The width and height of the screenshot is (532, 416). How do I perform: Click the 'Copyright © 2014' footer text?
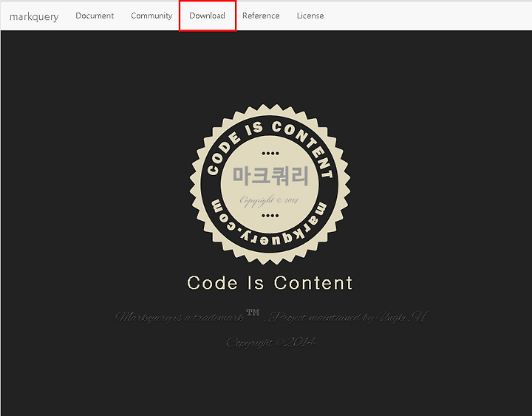(271, 342)
